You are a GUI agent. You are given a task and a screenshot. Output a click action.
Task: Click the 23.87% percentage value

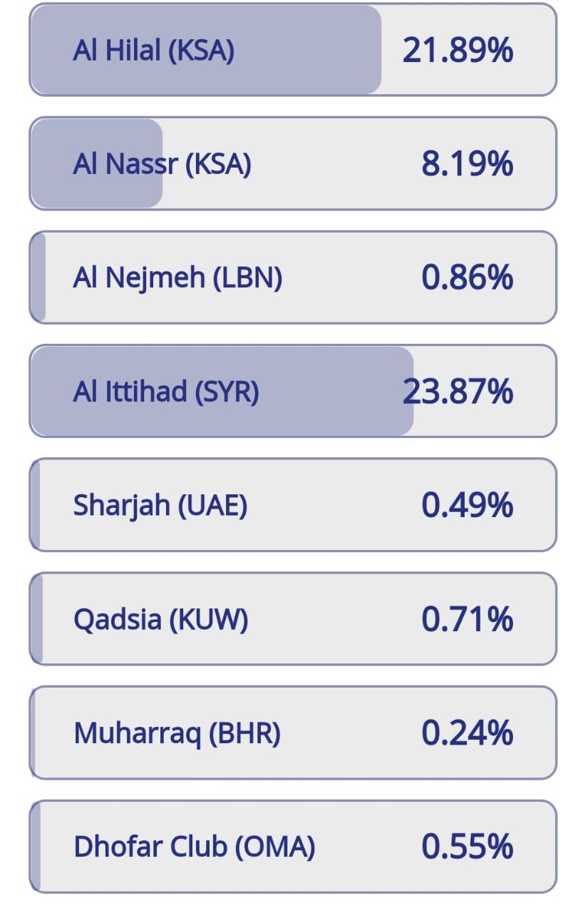pos(458,392)
